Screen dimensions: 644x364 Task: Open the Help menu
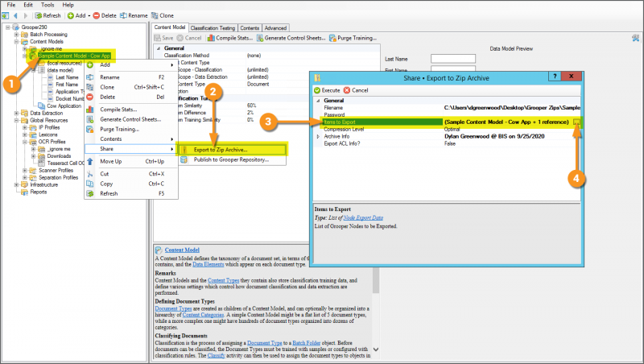point(68,5)
